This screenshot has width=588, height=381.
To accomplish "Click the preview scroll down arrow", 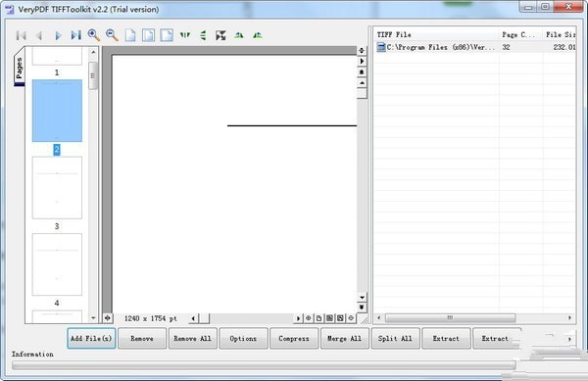I will pyautogui.click(x=362, y=297).
